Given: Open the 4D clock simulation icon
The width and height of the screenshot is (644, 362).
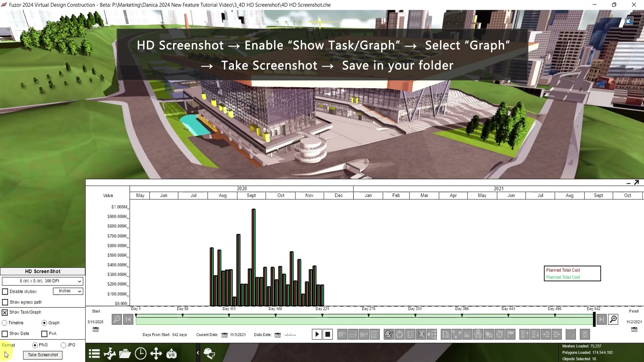Looking at the screenshot, I should pos(141,354).
